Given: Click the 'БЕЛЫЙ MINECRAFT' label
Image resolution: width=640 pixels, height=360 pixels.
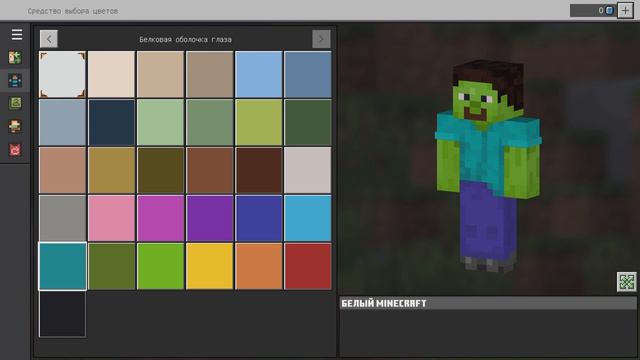Looking at the screenshot, I should tap(384, 303).
